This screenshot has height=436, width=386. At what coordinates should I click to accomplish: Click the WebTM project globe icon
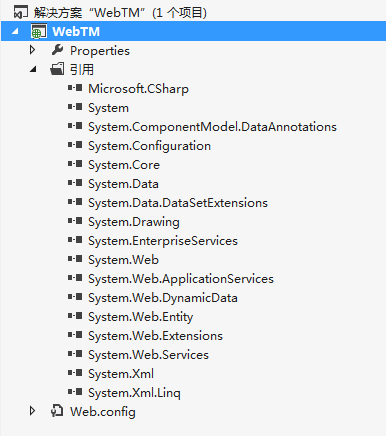(39, 31)
